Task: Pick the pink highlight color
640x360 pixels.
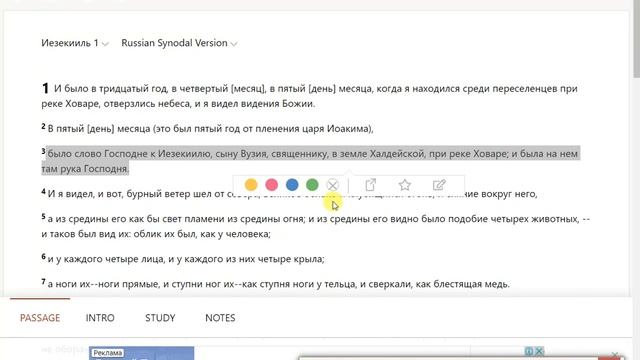Action: click(x=271, y=185)
